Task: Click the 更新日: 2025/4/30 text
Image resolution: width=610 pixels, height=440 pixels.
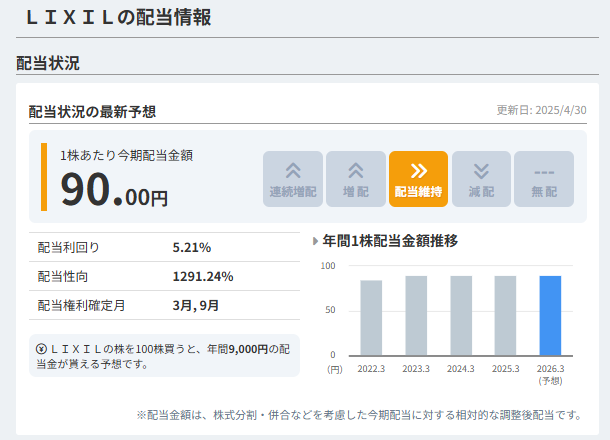Action: (542, 110)
